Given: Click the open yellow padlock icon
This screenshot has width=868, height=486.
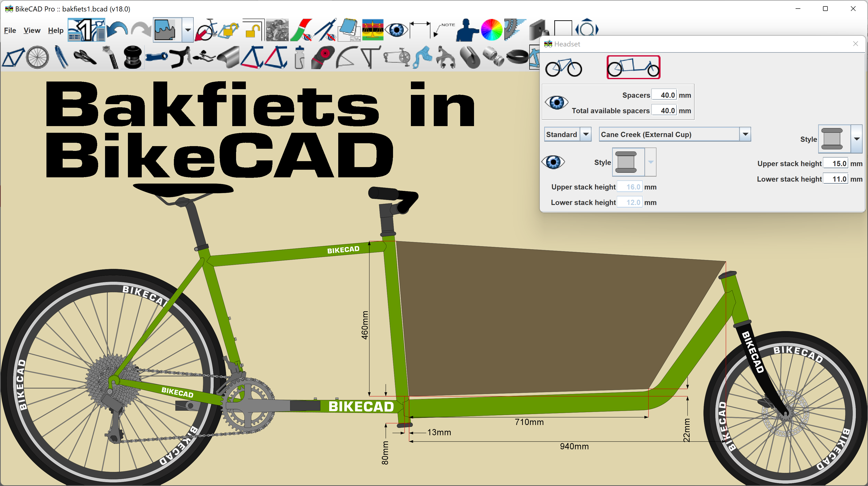Looking at the screenshot, I should pos(253,30).
